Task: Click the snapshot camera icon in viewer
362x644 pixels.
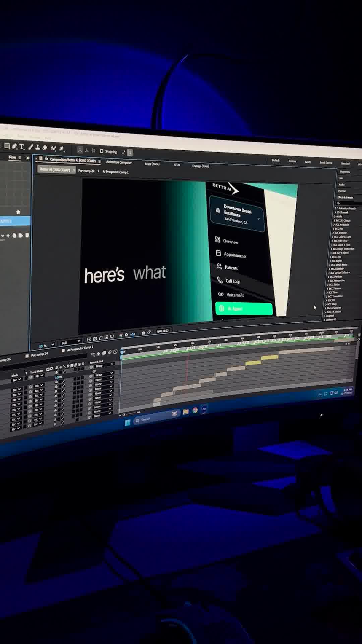Action: tap(143, 333)
